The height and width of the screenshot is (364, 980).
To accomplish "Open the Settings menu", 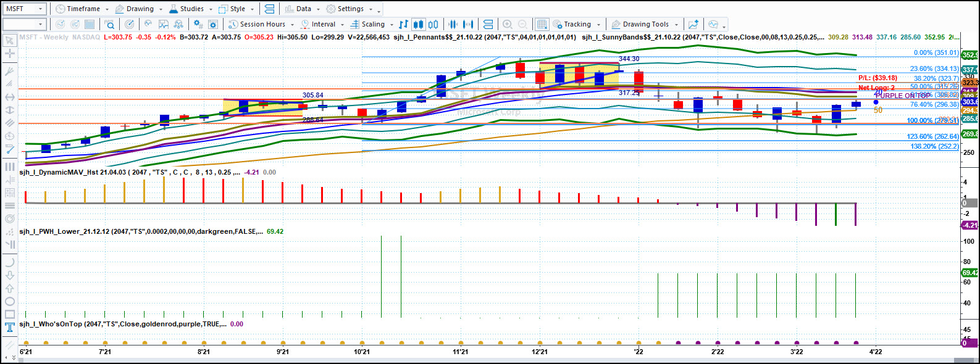I will (349, 9).
